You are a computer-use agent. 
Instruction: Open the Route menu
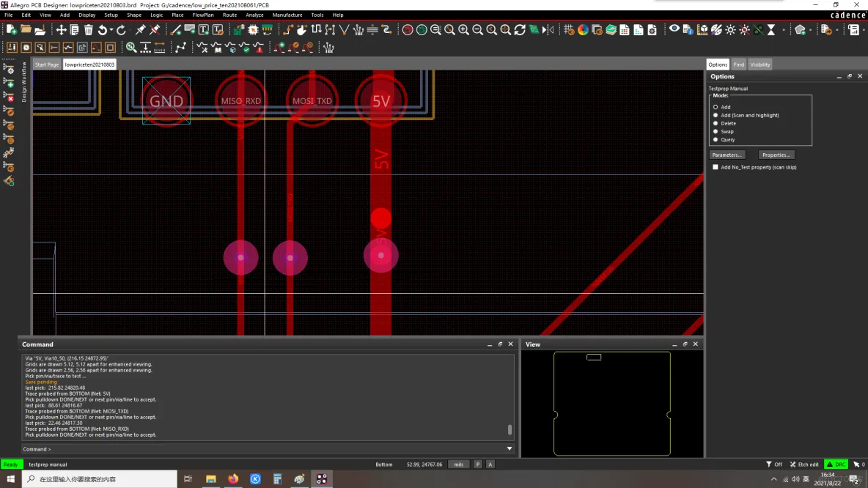(x=229, y=15)
